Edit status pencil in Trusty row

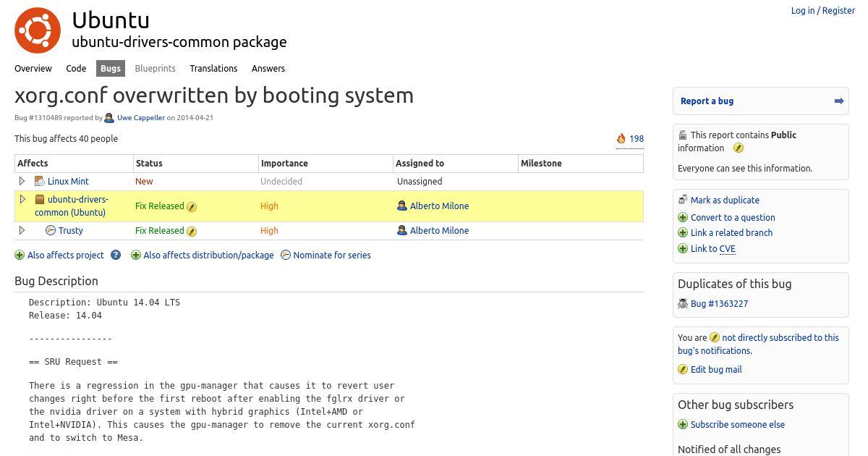pos(192,231)
